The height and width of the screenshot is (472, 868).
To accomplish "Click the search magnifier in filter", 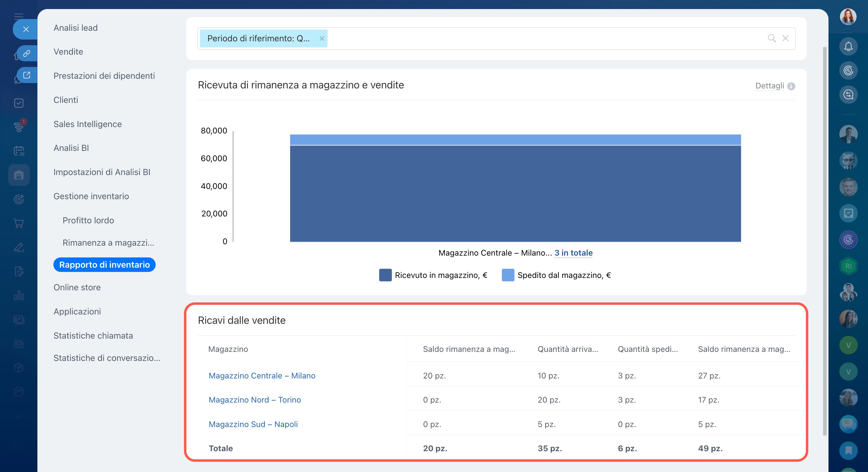I will pos(771,38).
